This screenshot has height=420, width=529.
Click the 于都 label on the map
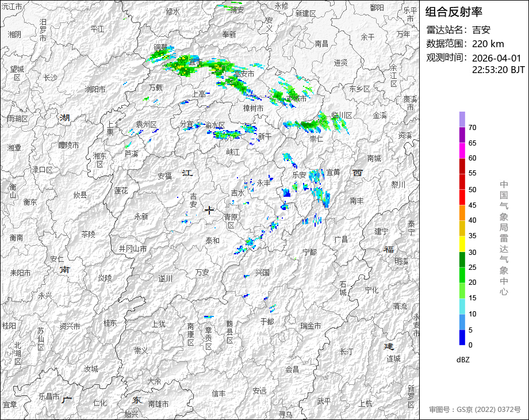point(267,322)
